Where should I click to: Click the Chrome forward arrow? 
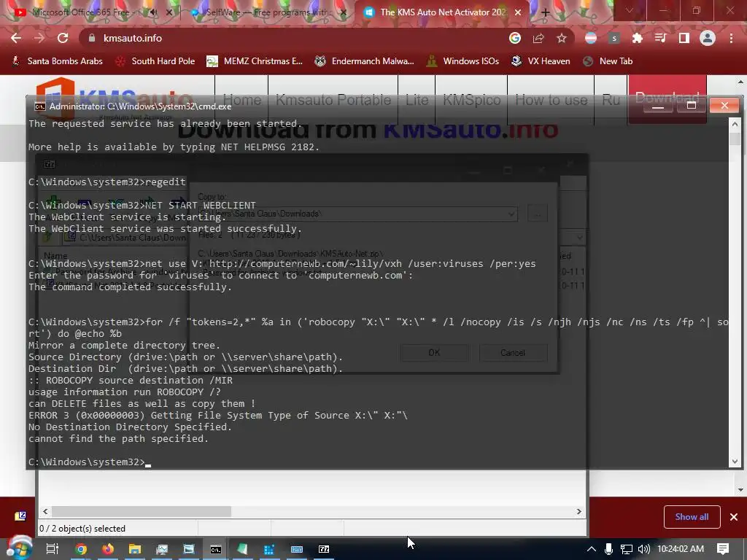pyautogui.click(x=39, y=38)
